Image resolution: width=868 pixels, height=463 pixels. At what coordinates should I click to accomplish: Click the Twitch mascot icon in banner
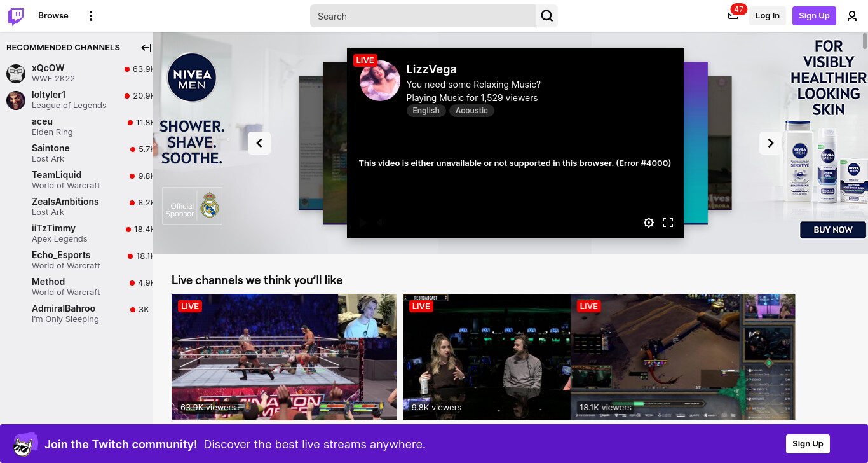25,445
